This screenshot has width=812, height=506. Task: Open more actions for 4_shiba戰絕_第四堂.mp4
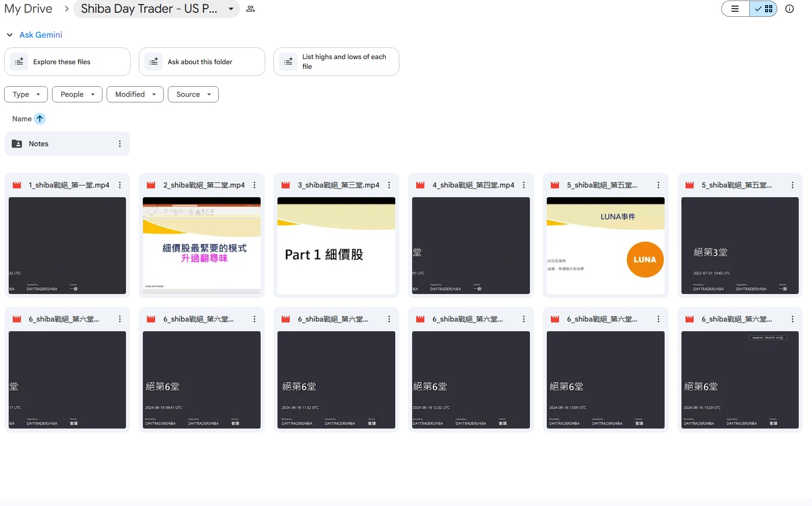tap(524, 185)
